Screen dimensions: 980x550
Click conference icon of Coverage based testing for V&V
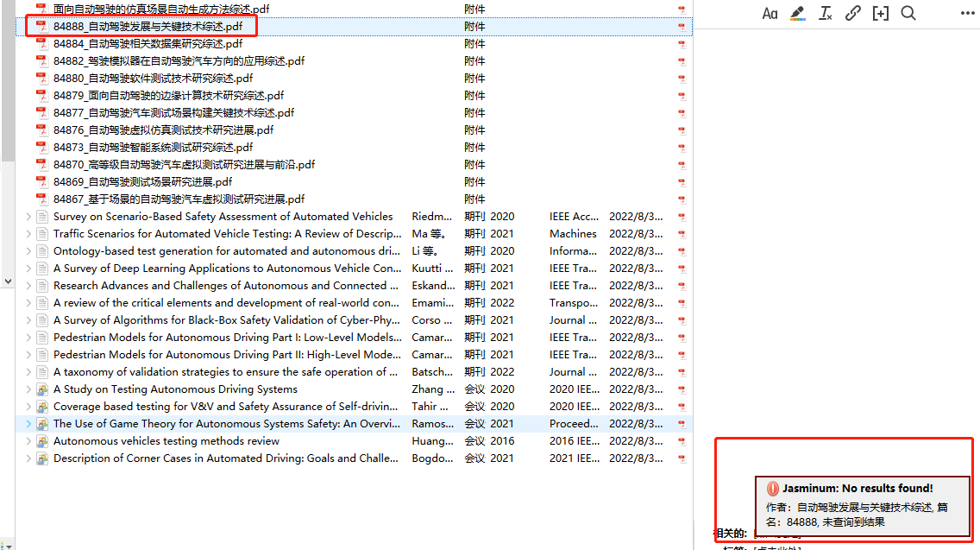42,407
